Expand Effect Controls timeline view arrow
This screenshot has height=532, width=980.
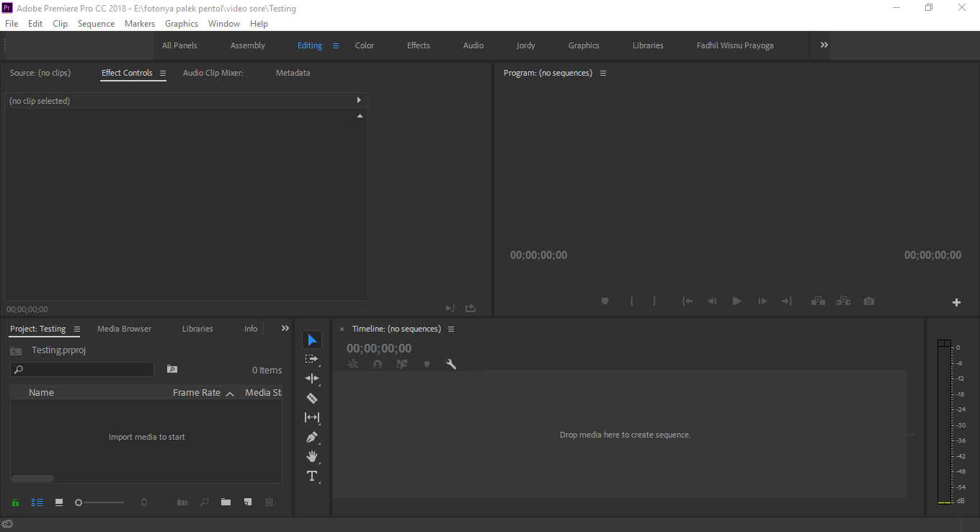pos(359,100)
